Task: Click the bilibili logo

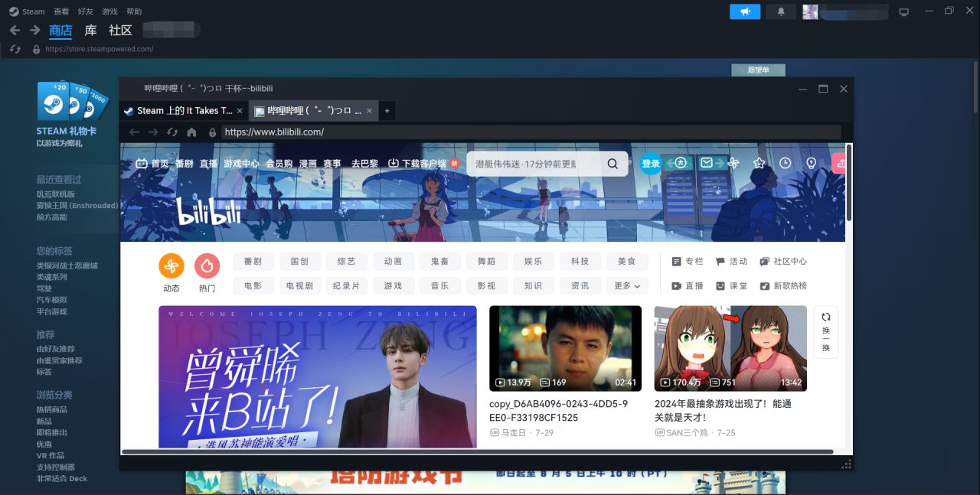Action: 209,212
